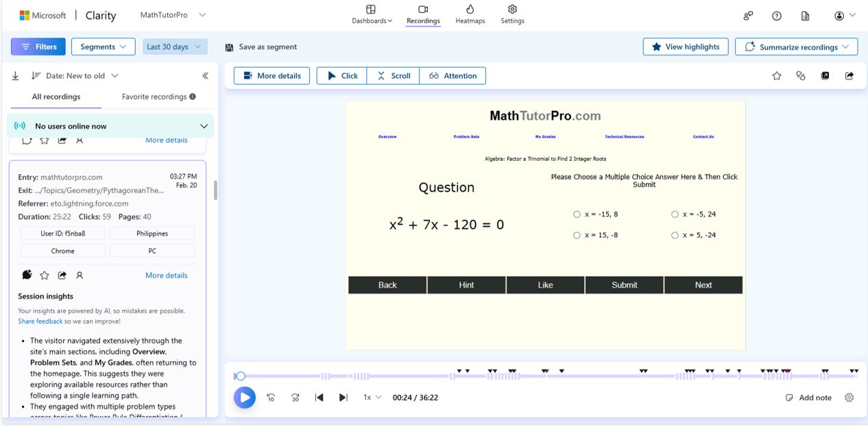868x426 pixels.
Task: Open the help question mark icon
Action: click(777, 16)
